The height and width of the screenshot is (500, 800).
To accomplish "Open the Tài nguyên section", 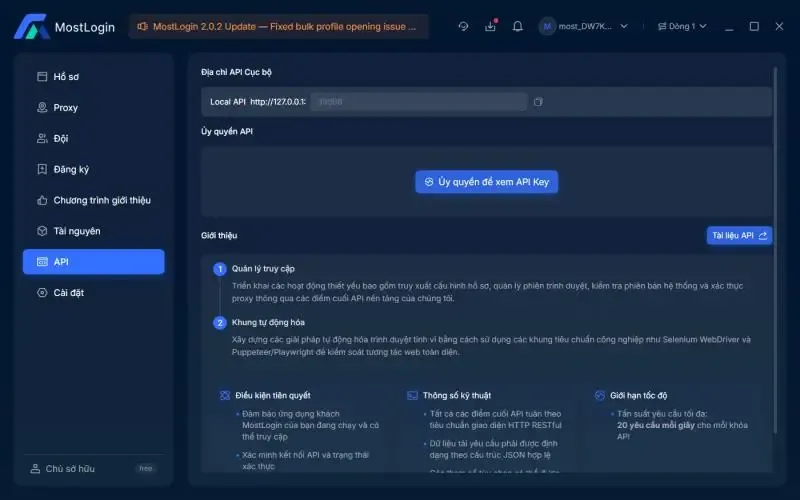I will [93, 231].
